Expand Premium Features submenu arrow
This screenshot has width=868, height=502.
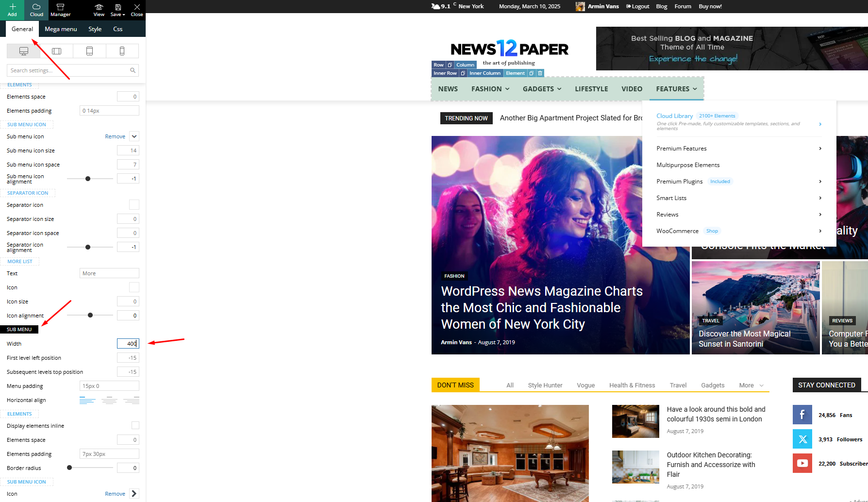tap(820, 149)
